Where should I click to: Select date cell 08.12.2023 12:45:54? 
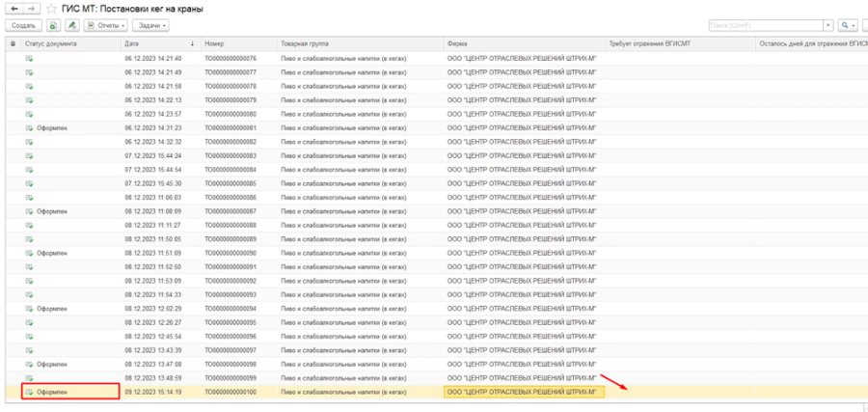(153, 336)
